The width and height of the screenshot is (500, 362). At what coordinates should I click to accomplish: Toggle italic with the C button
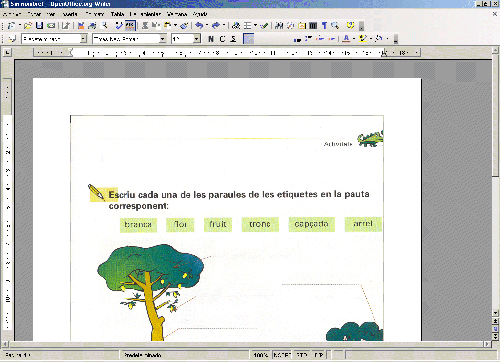(222, 39)
